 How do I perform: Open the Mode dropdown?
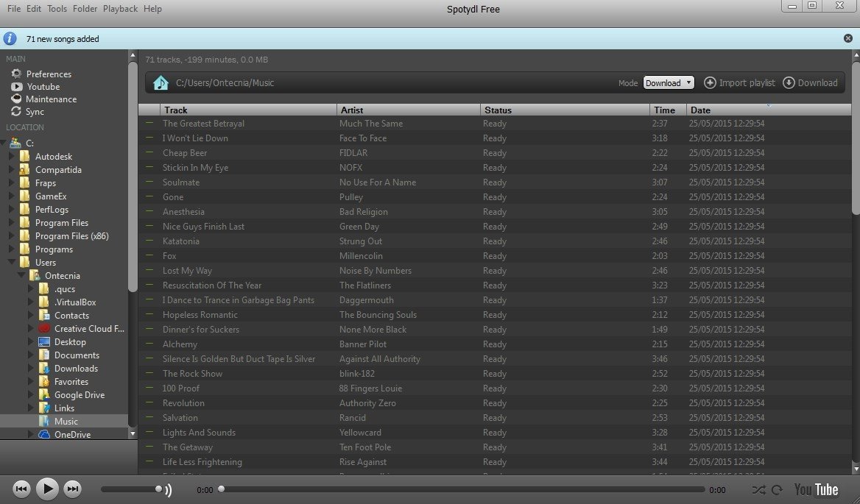tap(668, 82)
